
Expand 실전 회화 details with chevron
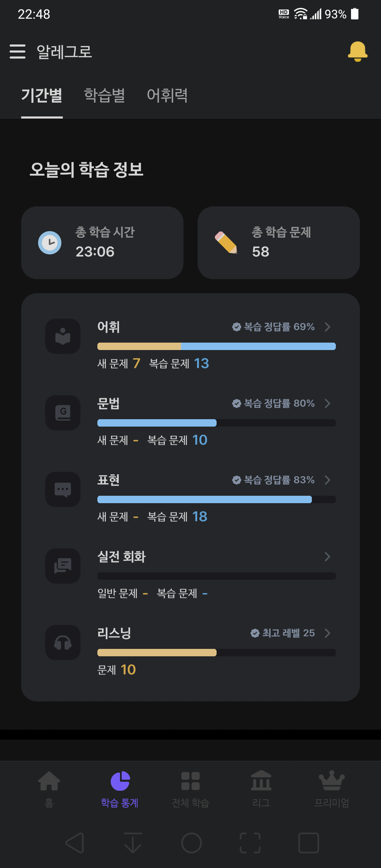(327, 556)
